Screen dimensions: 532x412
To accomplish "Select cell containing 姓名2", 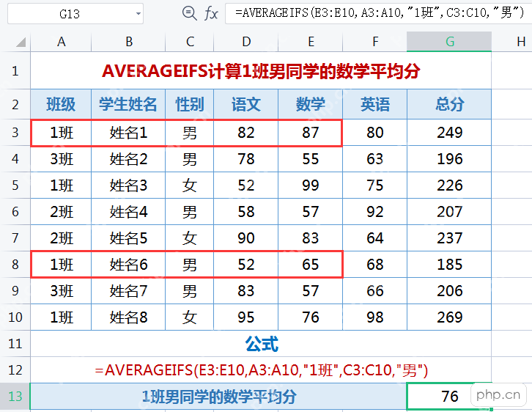I will pyautogui.click(x=128, y=159).
